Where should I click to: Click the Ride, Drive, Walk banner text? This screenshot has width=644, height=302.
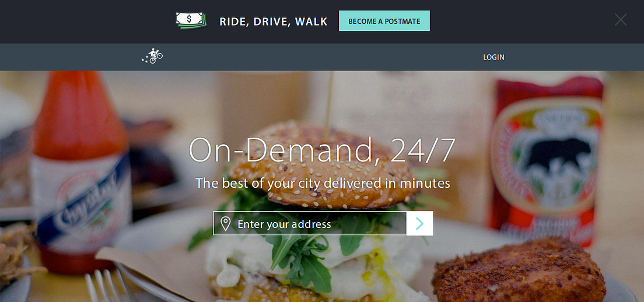coord(274,22)
